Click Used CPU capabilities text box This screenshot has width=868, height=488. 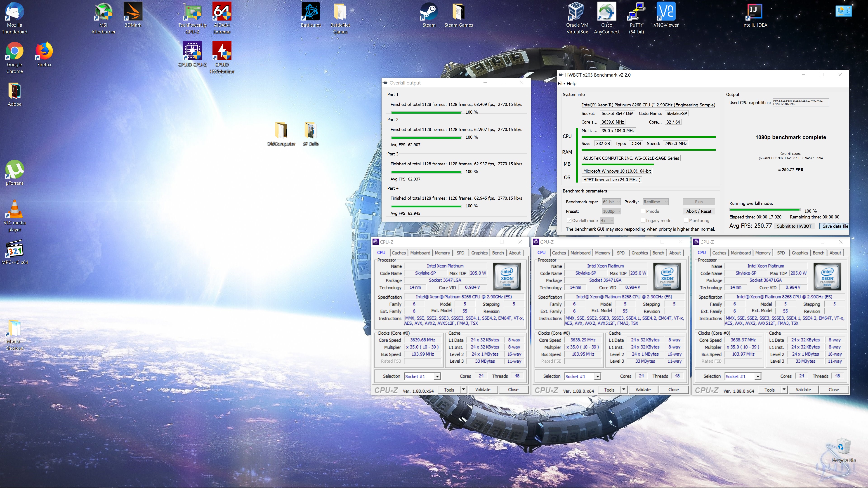(x=801, y=102)
